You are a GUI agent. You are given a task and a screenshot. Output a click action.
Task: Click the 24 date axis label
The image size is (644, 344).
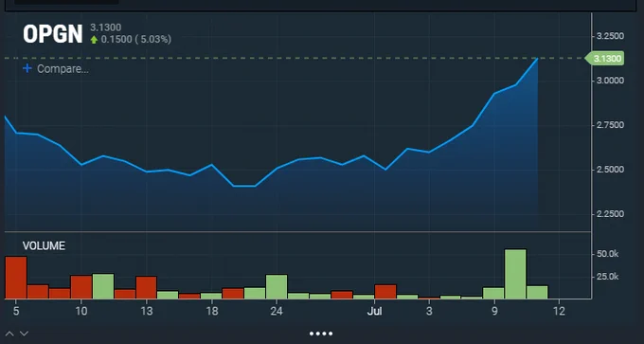[277, 311]
